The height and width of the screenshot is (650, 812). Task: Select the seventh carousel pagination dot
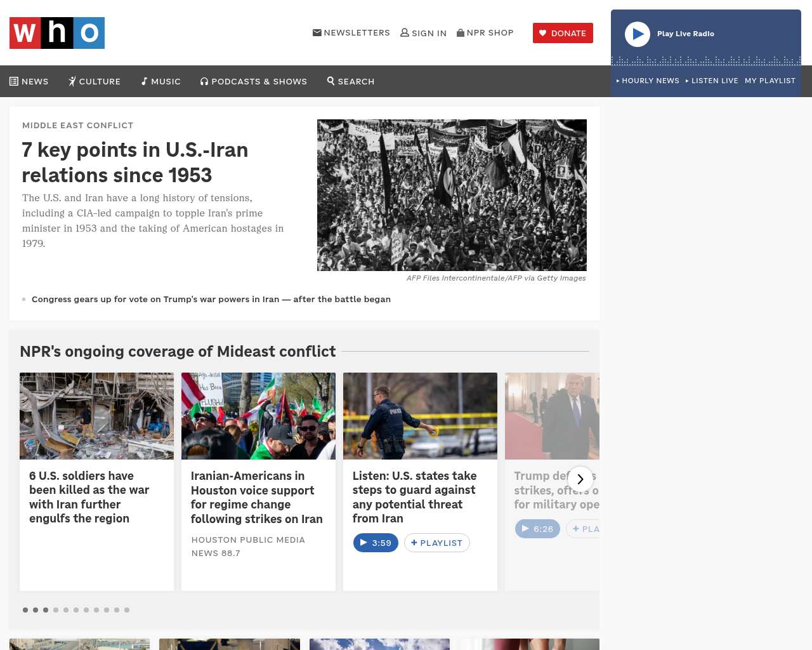(86, 610)
